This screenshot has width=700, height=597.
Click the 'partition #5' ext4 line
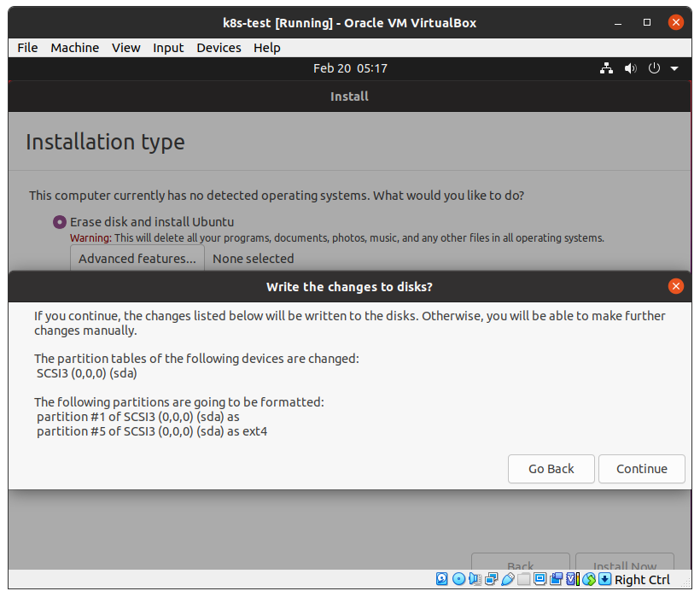(x=152, y=431)
